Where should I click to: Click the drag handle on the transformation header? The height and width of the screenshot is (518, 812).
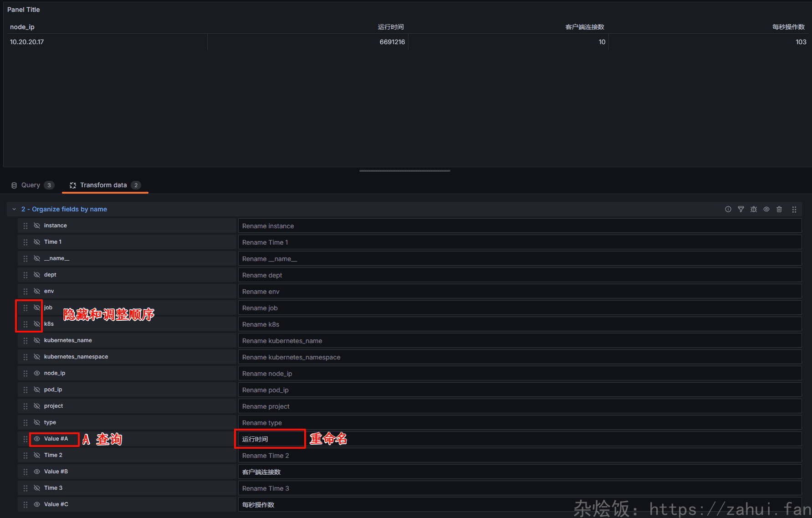point(794,210)
